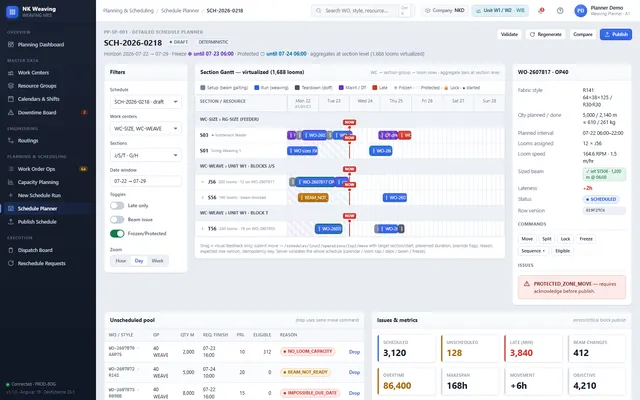The height and width of the screenshot is (400, 640).
Task: Click the NK Weaving app logo icon
Action: [x=12, y=12]
